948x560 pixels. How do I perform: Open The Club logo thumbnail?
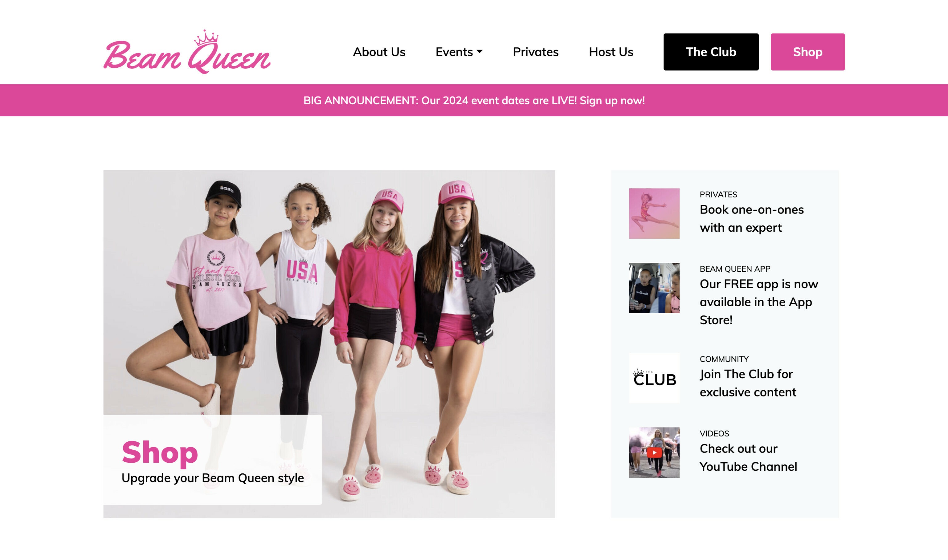tap(654, 378)
